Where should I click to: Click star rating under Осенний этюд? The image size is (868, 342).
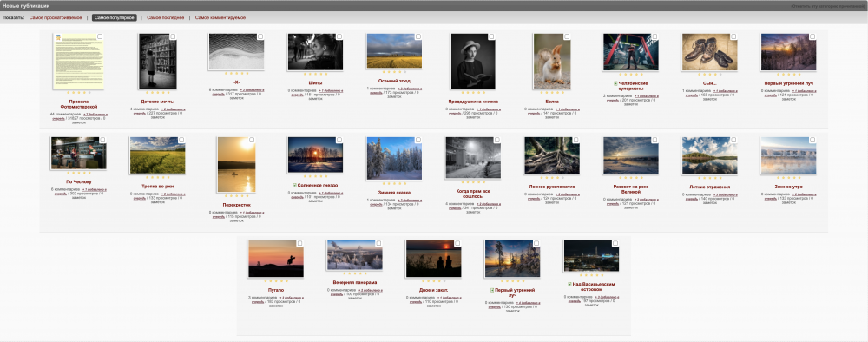(393, 71)
